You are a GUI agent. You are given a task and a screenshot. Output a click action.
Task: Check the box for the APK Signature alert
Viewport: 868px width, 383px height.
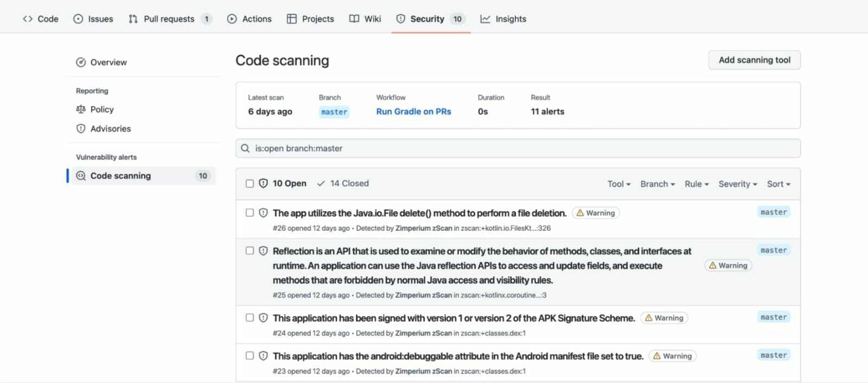pyautogui.click(x=250, y=317)
